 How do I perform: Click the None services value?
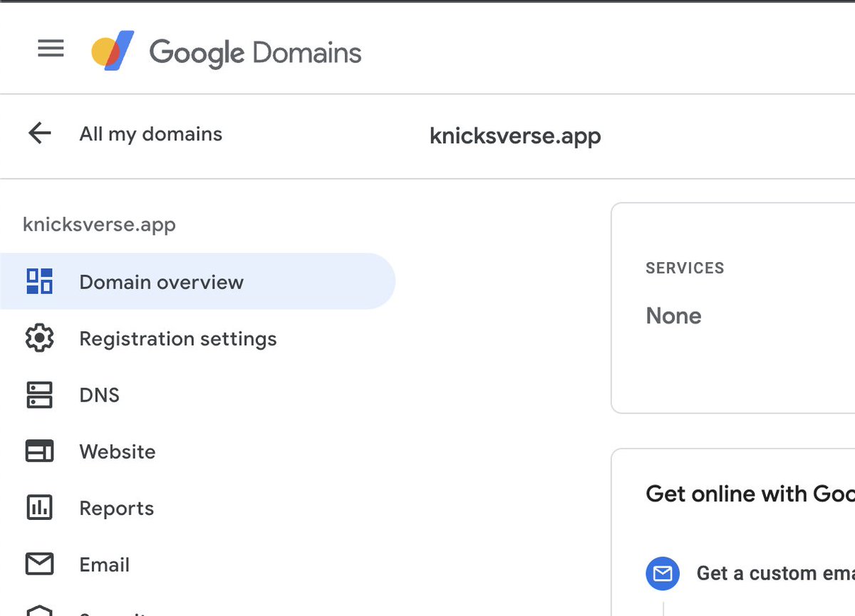673,315
